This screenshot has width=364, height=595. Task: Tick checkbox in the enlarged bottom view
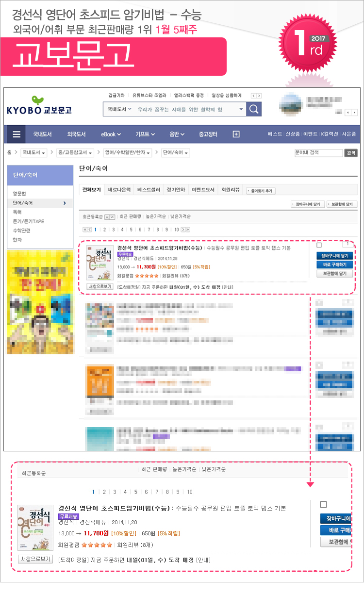(323, 505)
